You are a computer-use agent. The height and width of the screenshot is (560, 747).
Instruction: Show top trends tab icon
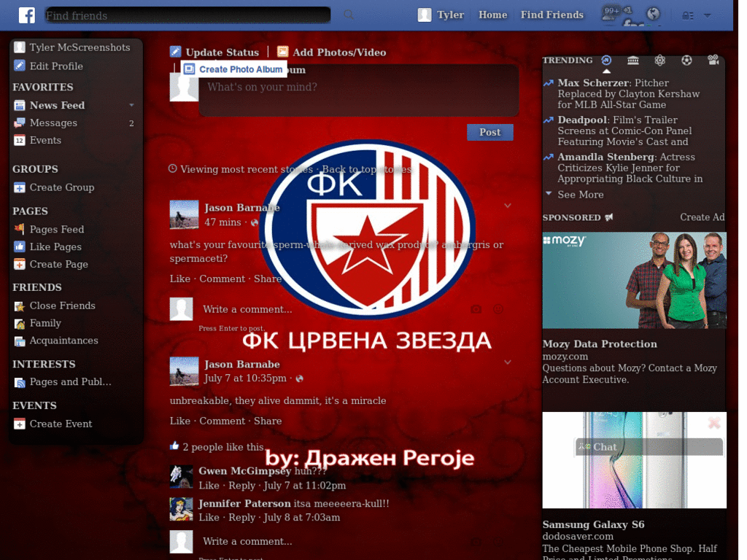[x=606, y=60]
